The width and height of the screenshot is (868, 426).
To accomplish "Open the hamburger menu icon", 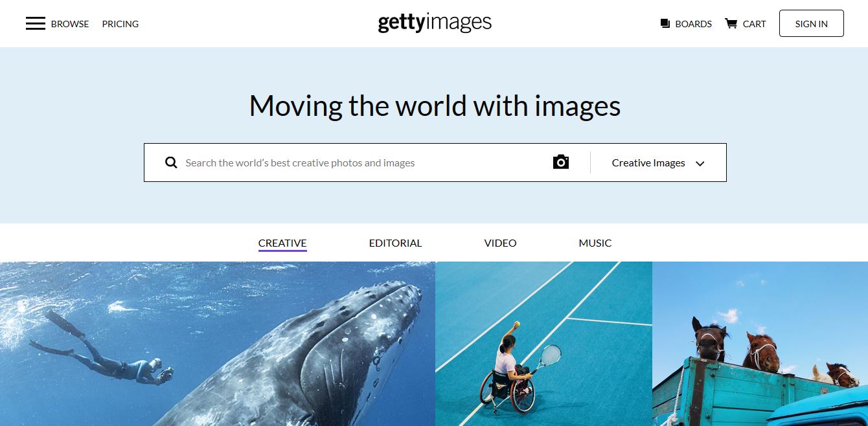I will point(36,24).
